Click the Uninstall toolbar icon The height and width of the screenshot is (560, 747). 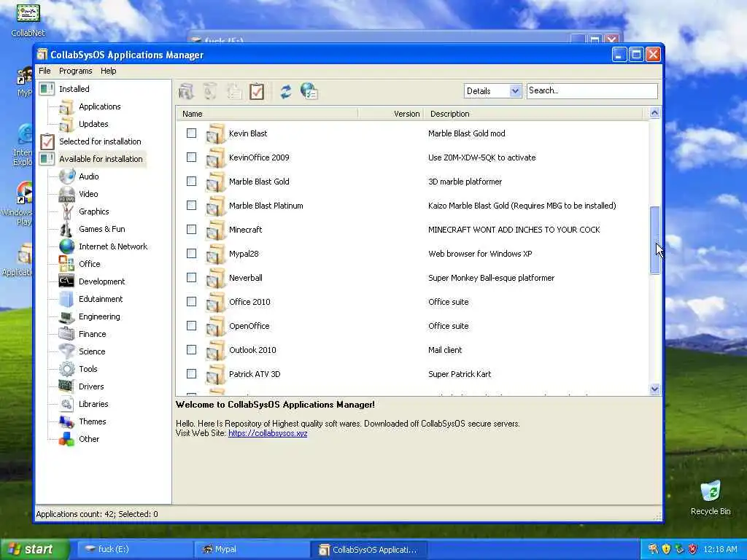click(x=209, y=91)
